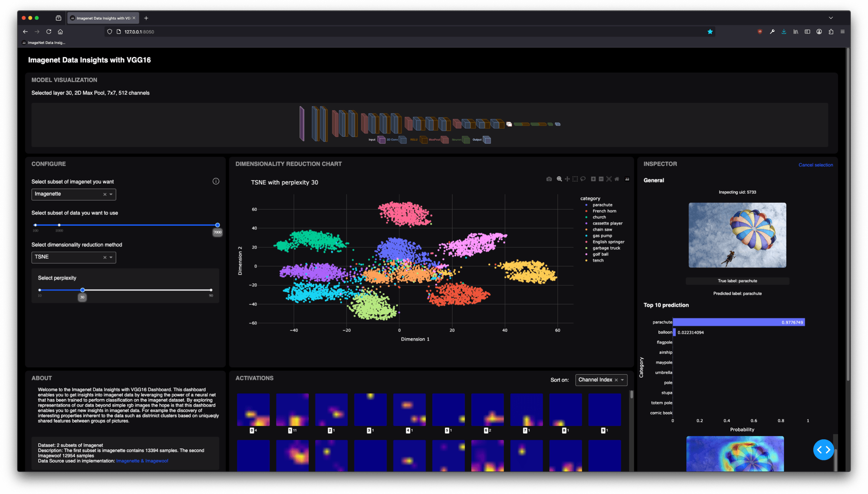This screenshot has width=868, height=494.
Task: Select the lasso selection tool
Action: 583,179
